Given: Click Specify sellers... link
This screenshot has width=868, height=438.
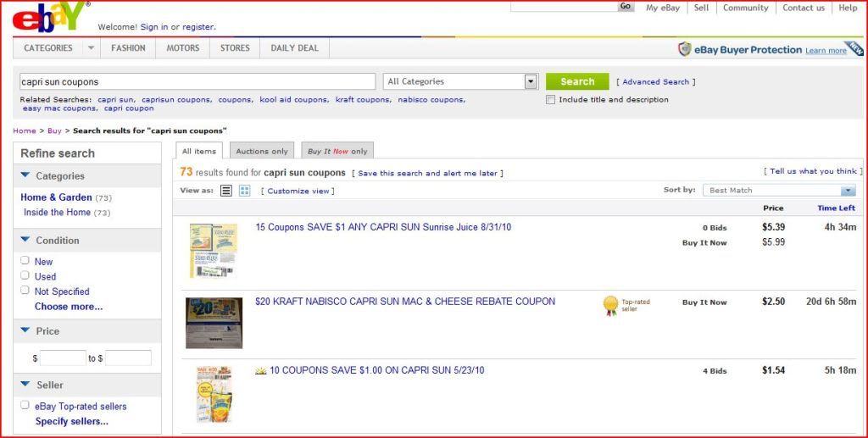Looking at the screenshot, I should tap(72, 421).
